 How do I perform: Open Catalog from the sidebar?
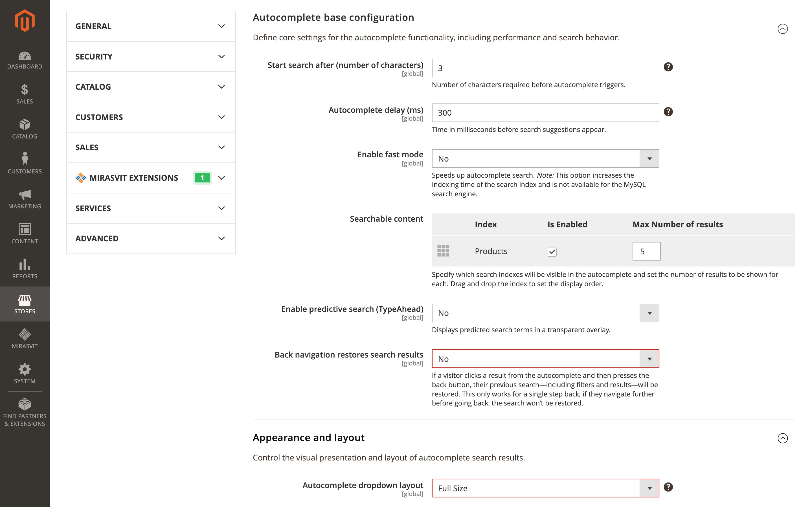(25, 129)
